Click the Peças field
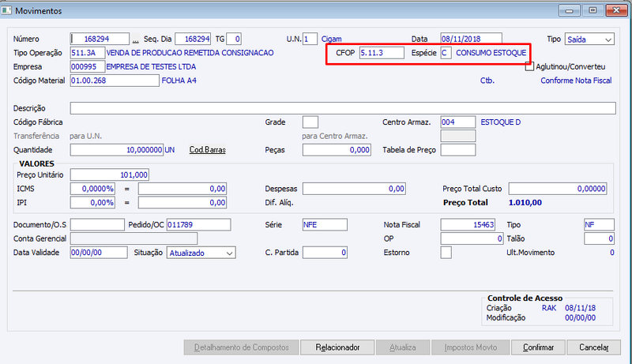 click(x=337, y=150)
